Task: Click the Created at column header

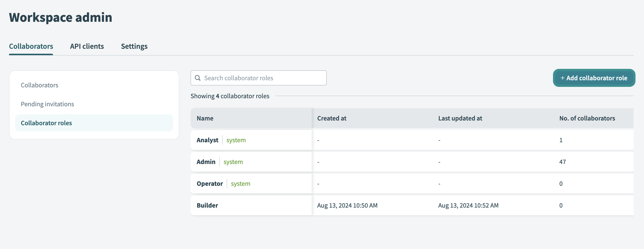Action: click(331, 118)
